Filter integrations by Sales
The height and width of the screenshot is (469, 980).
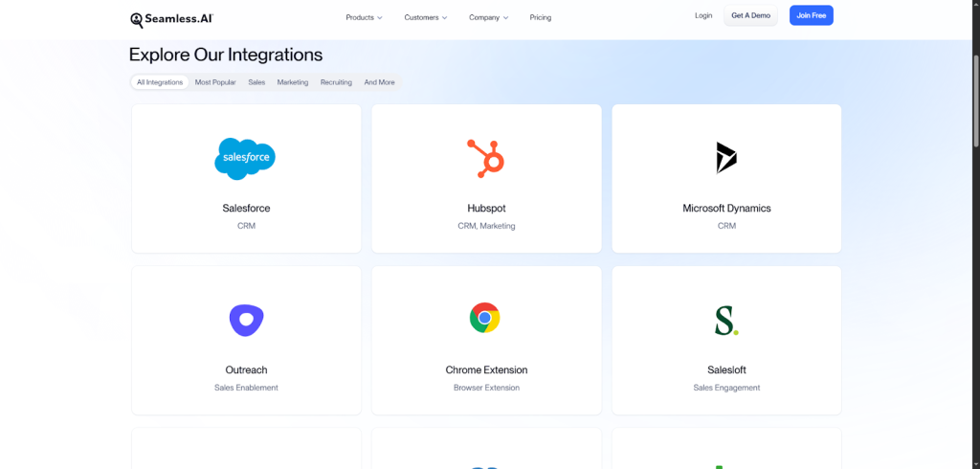(256, 82)
